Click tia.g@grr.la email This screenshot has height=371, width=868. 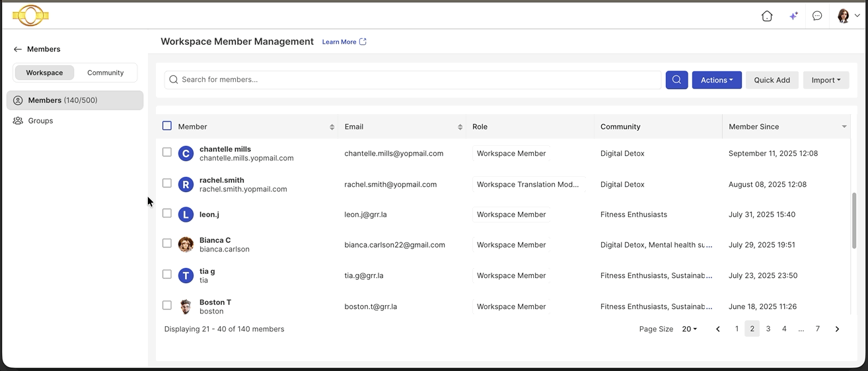[x=364, y=276]
